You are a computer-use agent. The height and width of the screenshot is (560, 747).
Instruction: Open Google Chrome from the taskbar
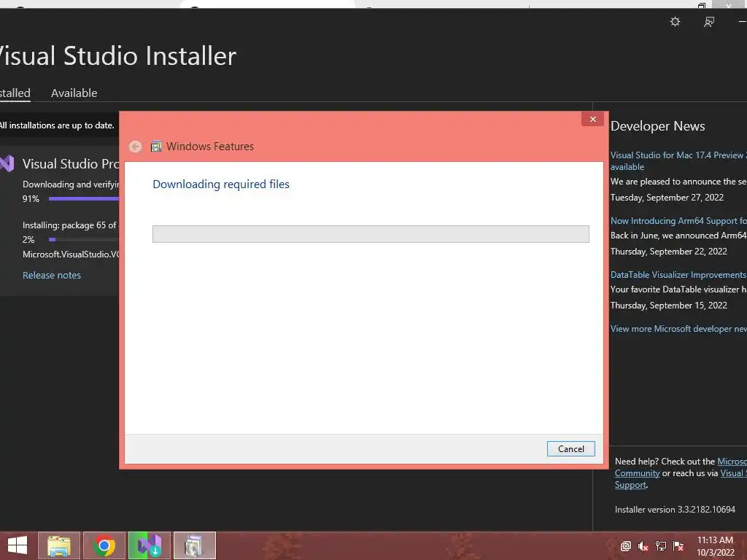tap(104, 545)
